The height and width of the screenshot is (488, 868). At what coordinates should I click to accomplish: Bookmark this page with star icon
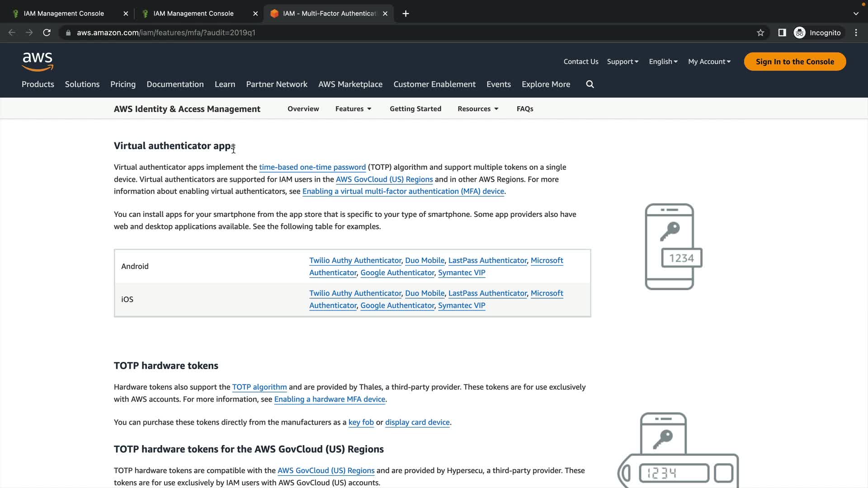coord(760,33)
